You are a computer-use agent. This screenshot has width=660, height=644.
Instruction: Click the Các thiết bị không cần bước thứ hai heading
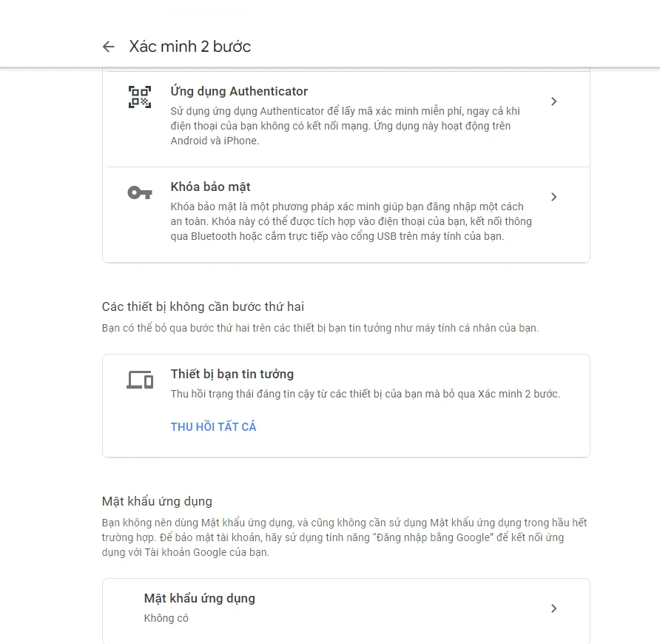click(203, 306)
